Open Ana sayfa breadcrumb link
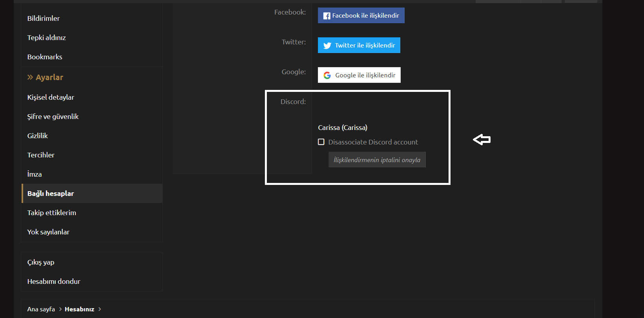 (41, 309)
